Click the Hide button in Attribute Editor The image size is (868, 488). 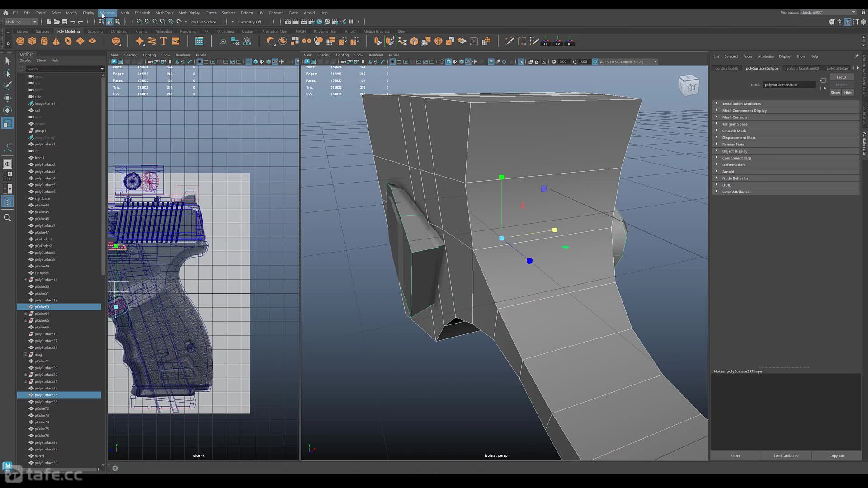pyautogui.click(x=848, y=92)
